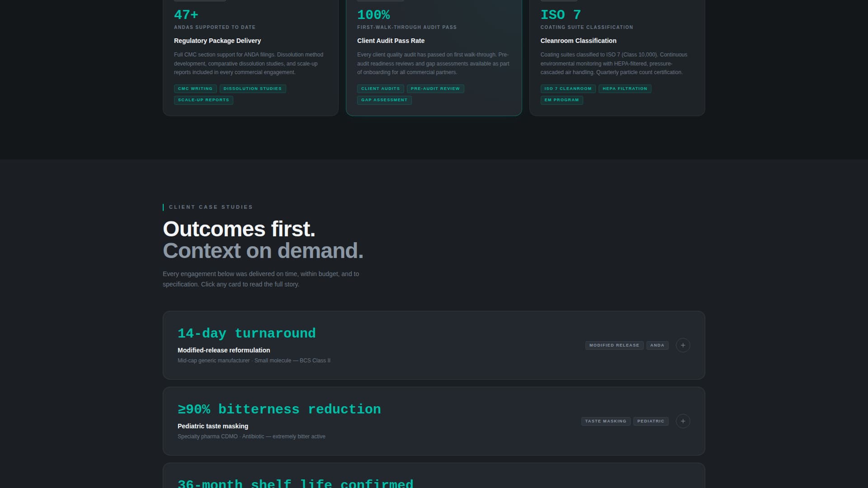The height and width of the screenshot is (488, 868).
Task: Click the GAP ASSESSMENT tag
Action: coord(384,100)
